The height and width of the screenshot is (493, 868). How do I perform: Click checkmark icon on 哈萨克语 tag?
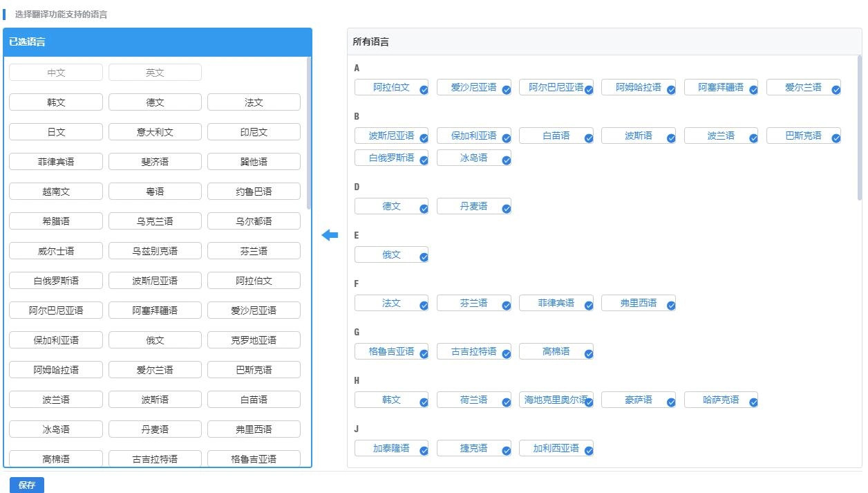[753, 403]
